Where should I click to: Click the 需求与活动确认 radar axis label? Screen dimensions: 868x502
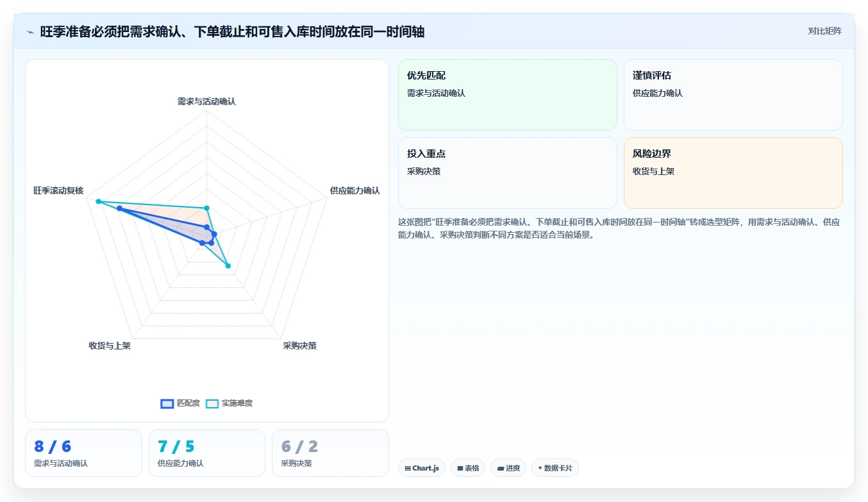(x=206, y=101)
